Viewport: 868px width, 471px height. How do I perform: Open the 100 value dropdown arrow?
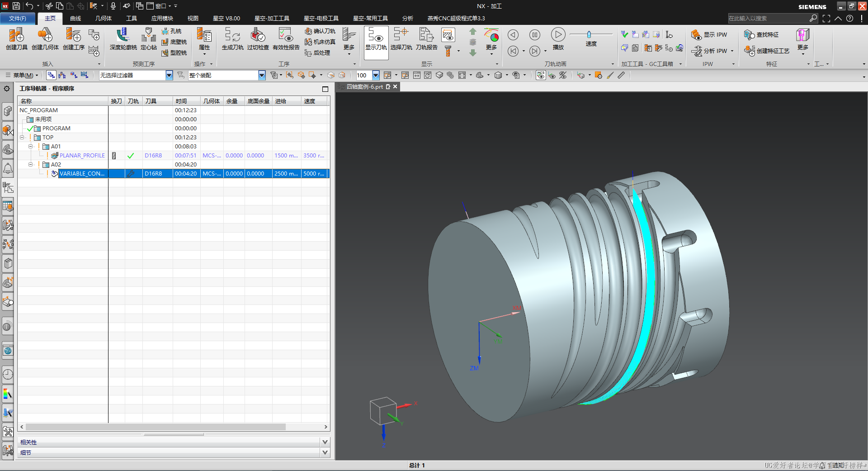376,75
